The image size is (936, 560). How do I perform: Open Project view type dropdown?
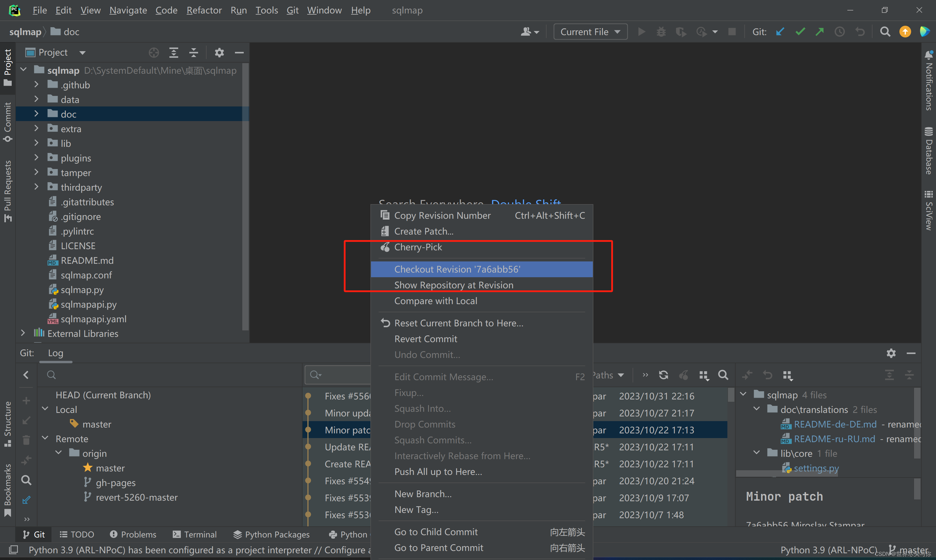click(82, 53)
